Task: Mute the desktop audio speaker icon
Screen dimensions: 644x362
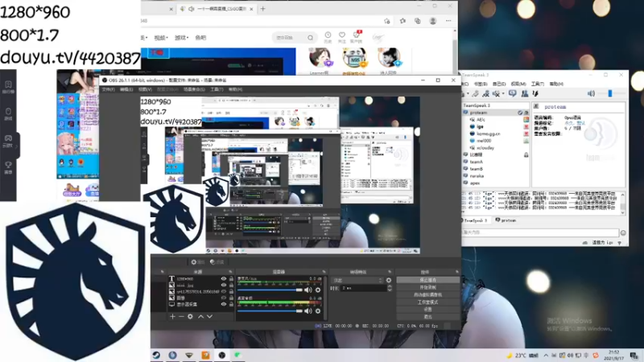Action: click(x=308, y=311)
